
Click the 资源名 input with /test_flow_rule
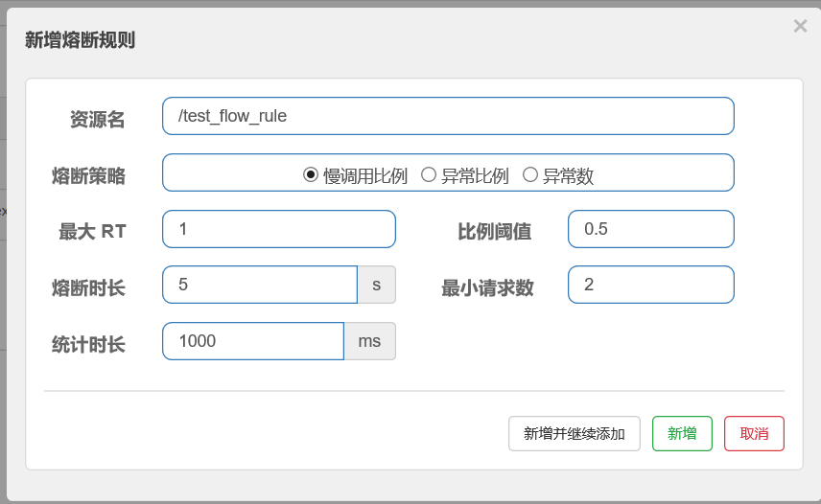click(448, 116)
